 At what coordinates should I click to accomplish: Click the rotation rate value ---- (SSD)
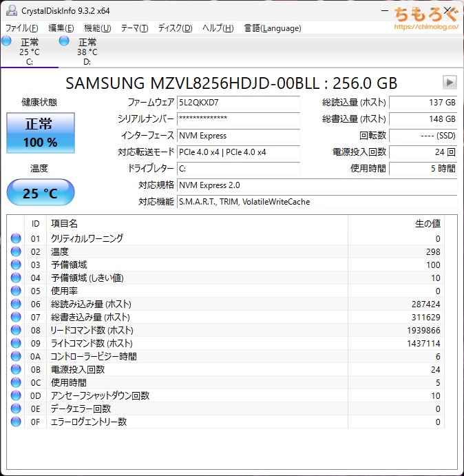423,136
